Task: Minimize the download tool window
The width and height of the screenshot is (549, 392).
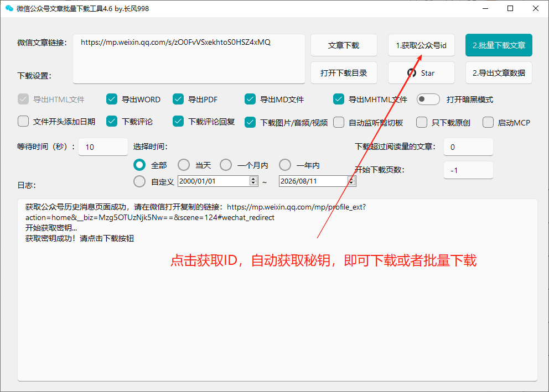Action: point(485,8)
